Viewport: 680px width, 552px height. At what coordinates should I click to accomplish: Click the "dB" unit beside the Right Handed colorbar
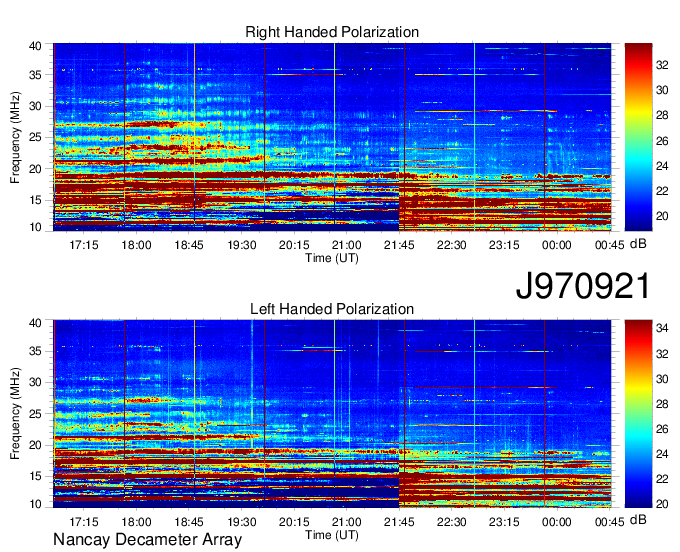pyautogui.click(x=638, y=244)
